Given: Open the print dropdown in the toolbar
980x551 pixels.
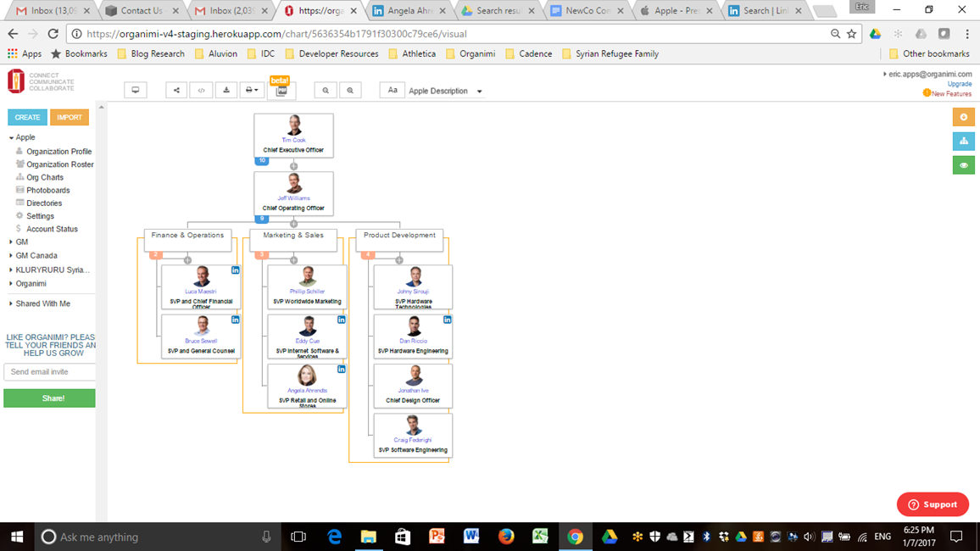Looking at the screenshot, I should tap(251, 91).
